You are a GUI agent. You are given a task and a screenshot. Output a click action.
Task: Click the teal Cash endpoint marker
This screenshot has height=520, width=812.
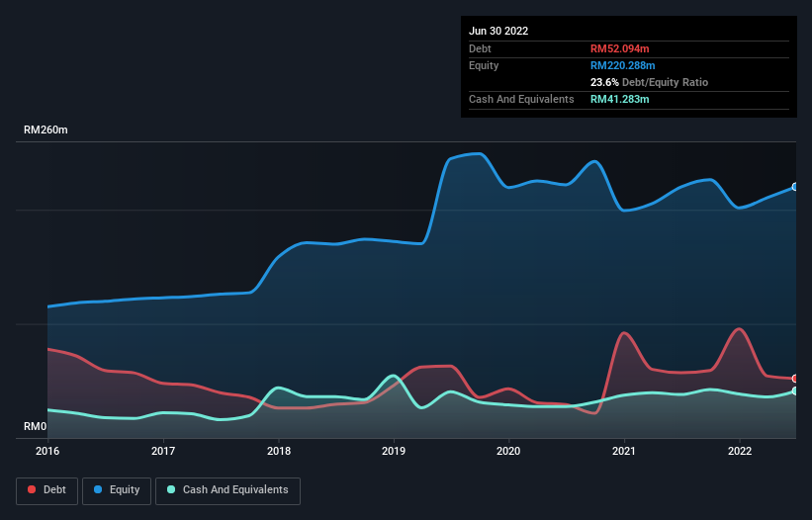point(795,391)
